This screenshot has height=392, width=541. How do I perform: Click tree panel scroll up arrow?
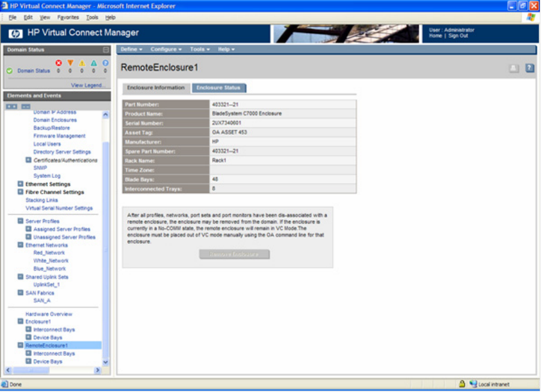coord(105,114)
